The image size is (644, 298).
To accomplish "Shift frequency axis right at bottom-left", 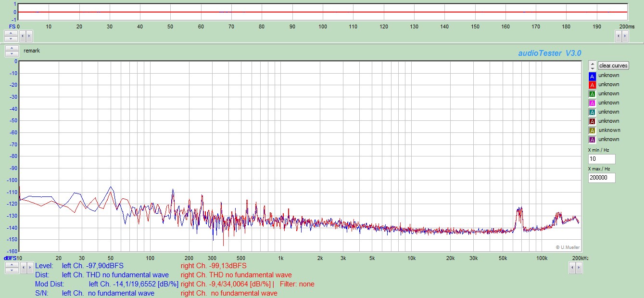I will pos(29,268).
